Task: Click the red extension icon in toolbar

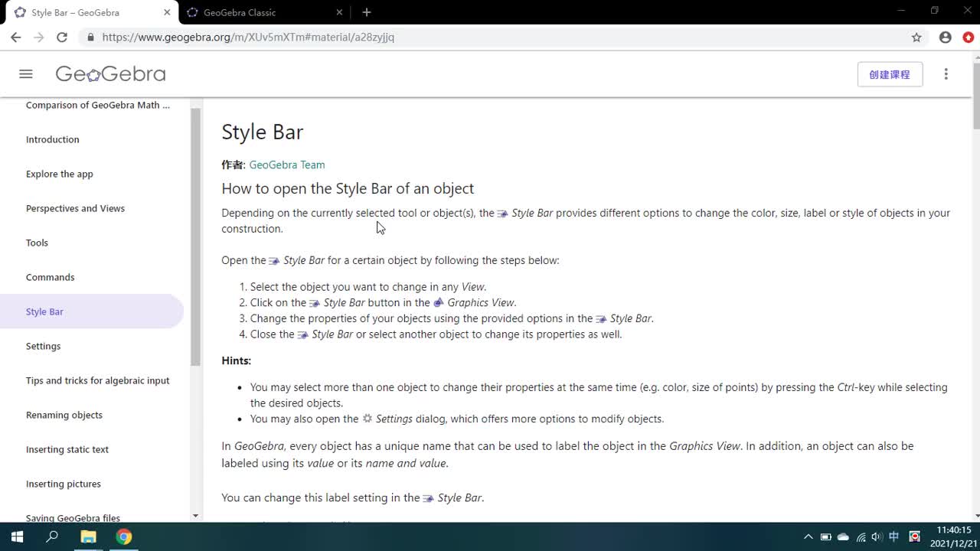Action: click(969, 37)
